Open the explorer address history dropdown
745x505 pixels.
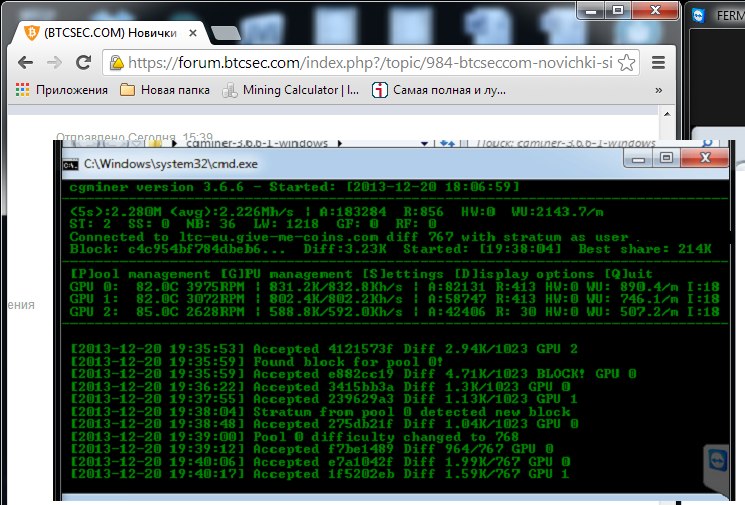tap(424, 143)
